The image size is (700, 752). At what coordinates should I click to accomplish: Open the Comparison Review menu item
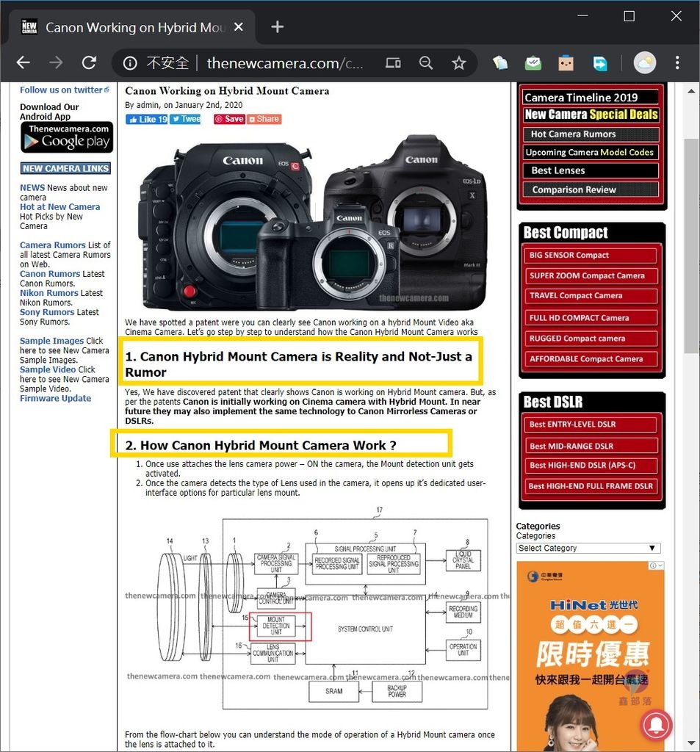(x=591, y=190)
